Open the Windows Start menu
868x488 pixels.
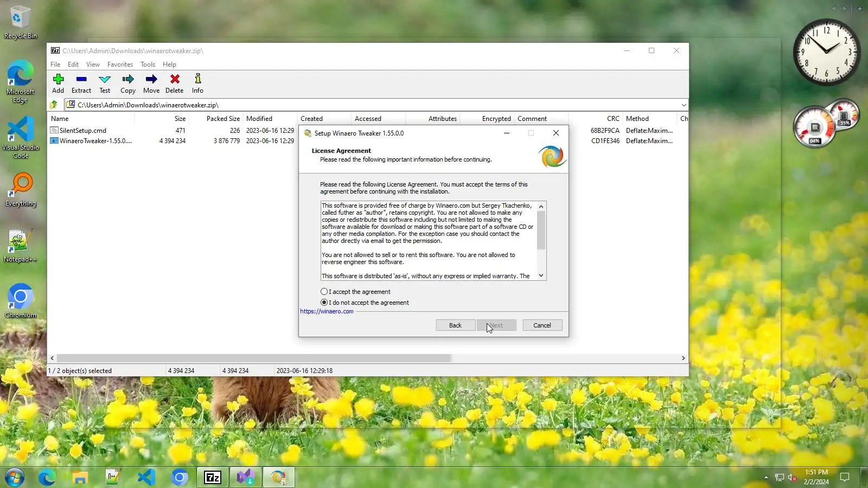(x=15, y=477)
